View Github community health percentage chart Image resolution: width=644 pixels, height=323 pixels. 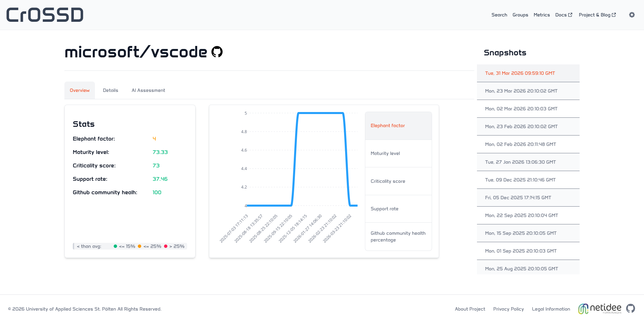coord(398,236)
